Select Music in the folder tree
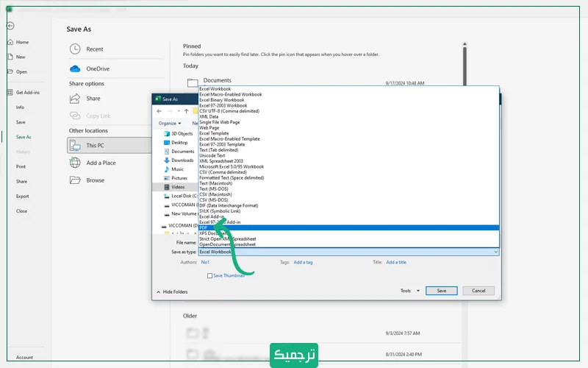 pyautogui.click(x=174, y=169)
